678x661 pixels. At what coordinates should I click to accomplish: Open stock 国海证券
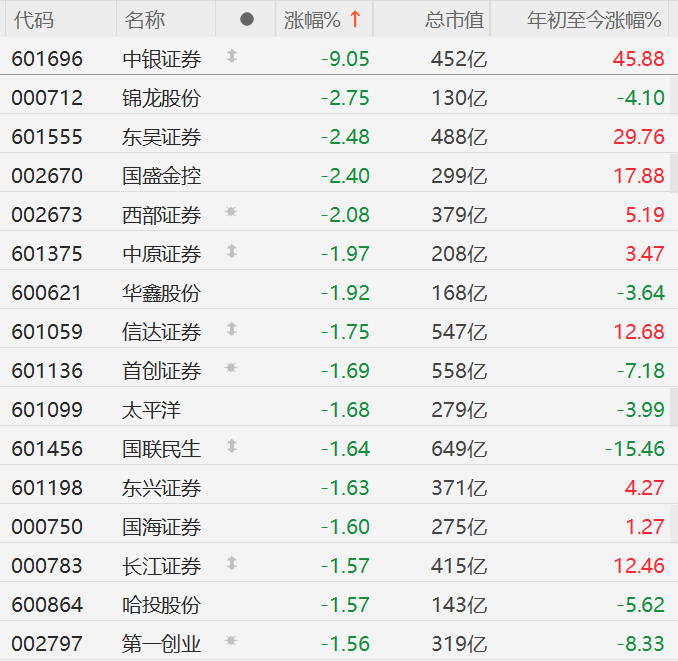(x=162, y=527)
